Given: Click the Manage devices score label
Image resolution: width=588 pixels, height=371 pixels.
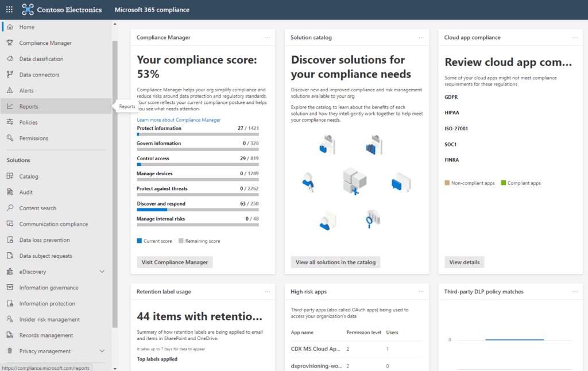Looking at the screenshot, I should click(154, 173).
